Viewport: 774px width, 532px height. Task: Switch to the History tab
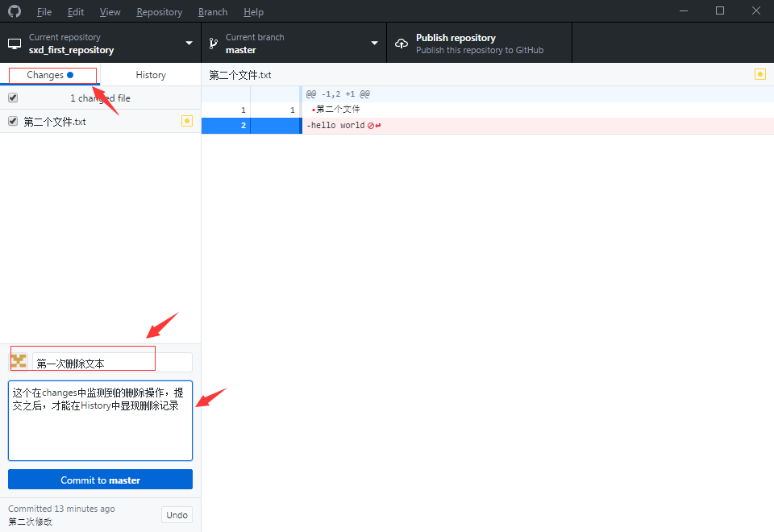pos(151,74)
